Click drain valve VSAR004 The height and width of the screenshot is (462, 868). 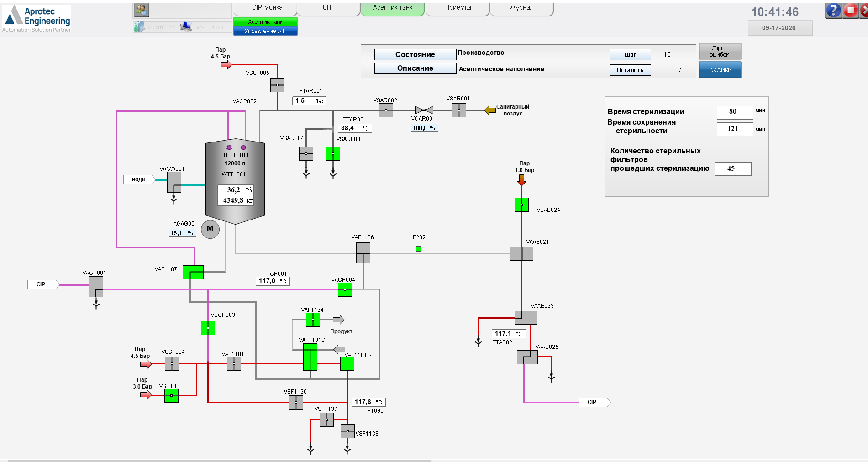tap(306, 153)
